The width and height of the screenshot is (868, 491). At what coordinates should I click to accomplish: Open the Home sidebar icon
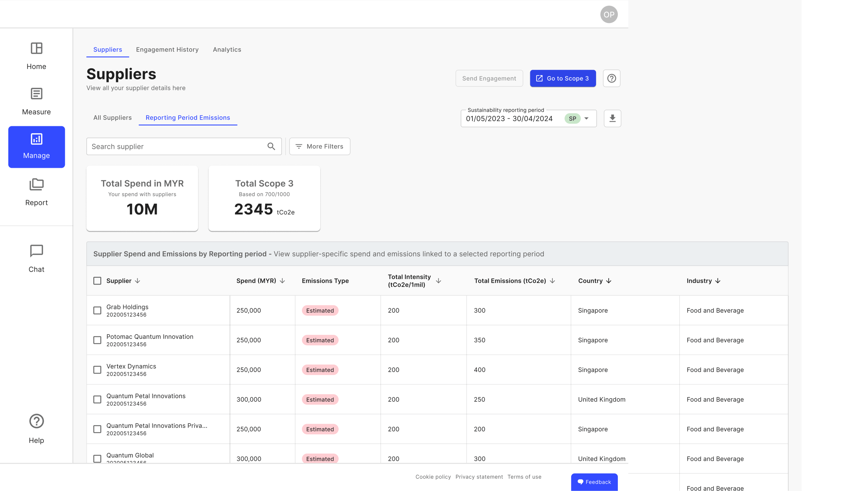(x=36, y=49)
